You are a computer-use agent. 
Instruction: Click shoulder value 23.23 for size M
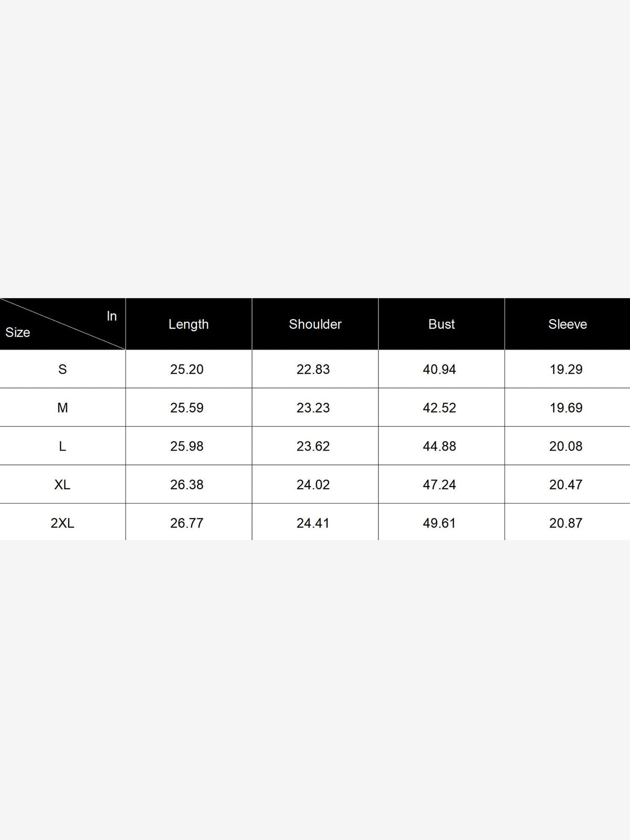[x=313, y=408]
